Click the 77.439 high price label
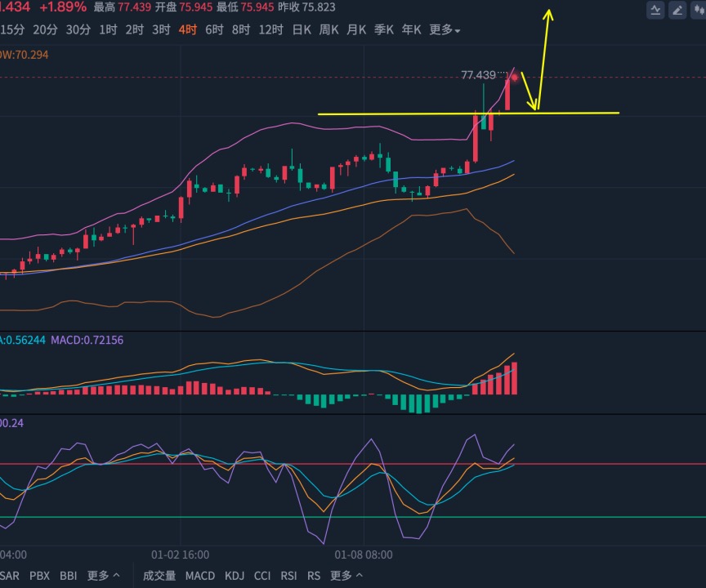 tap(478, 75)
